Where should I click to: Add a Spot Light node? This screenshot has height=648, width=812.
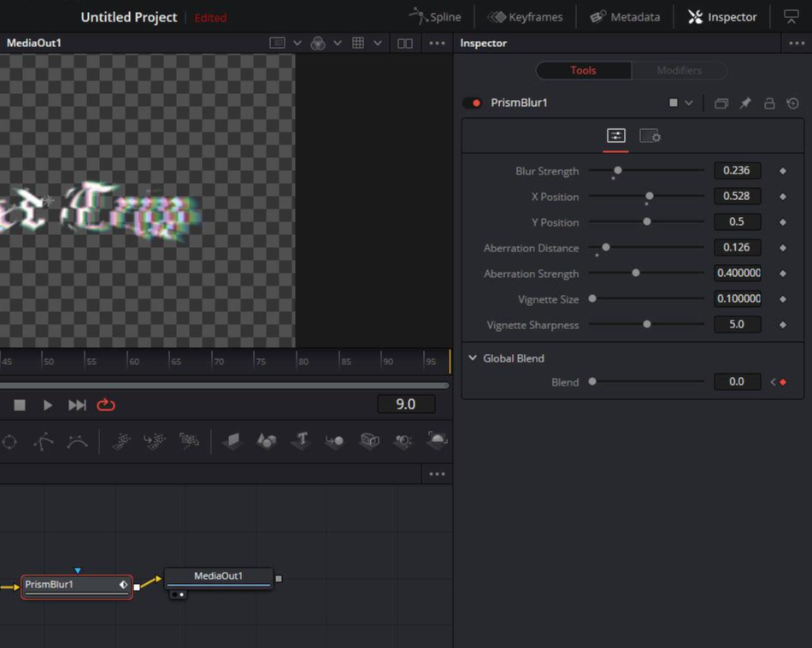click(x=403, y=441)
